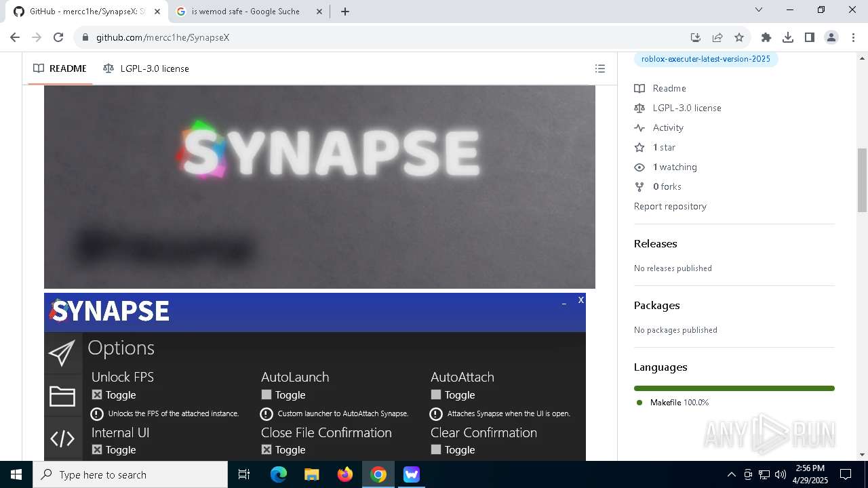Click the roblox-executer-latest-version-2025 topic tag
Image resolution: width=868 pixels, height=488 pixels.
coord(706,59)
